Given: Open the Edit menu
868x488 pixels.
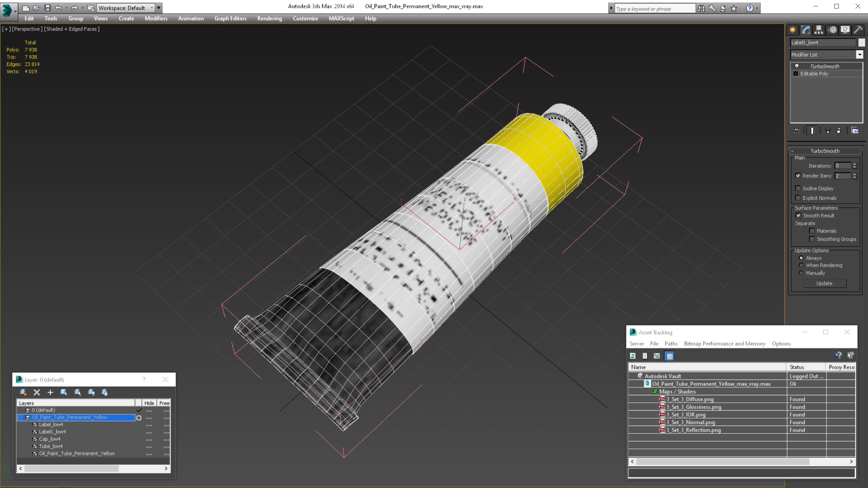Looking at the screenshot, I should click(29, 18).
